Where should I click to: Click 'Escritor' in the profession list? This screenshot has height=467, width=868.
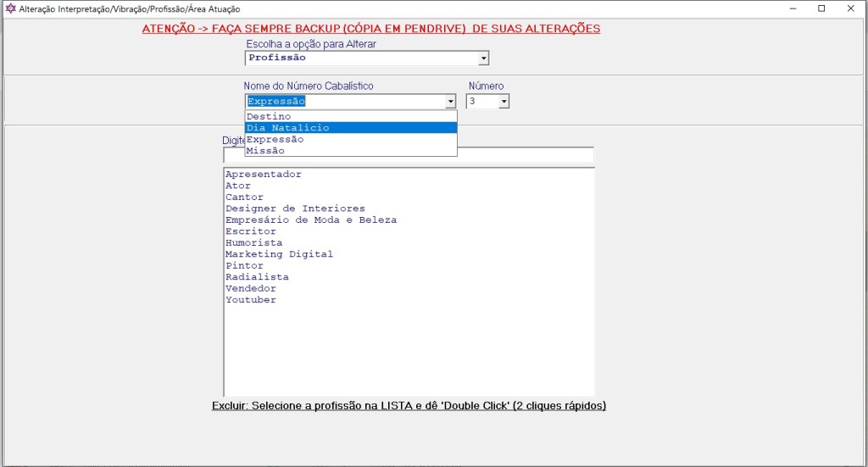click(250, 231)
